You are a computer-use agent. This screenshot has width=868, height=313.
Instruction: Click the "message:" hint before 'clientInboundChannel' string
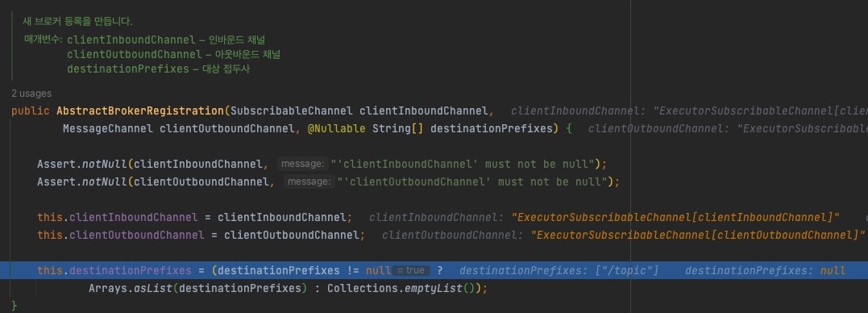point(303,164)
